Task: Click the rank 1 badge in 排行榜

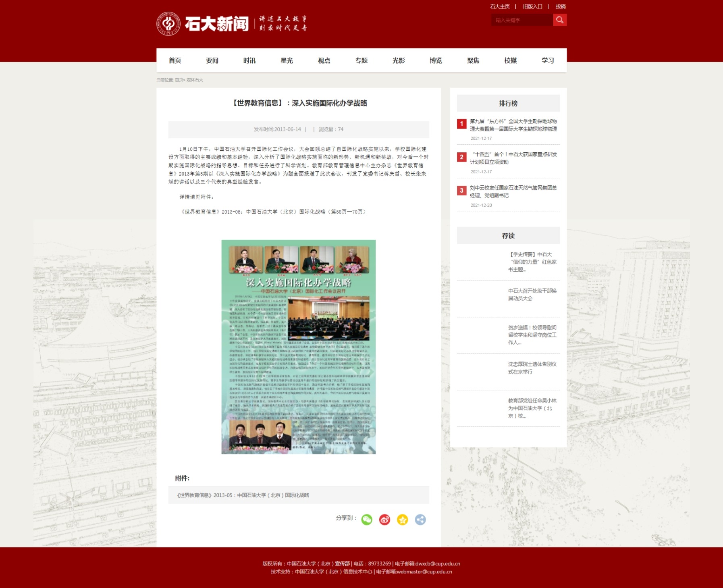Action: pyautogui.click(x=461, y=124)
